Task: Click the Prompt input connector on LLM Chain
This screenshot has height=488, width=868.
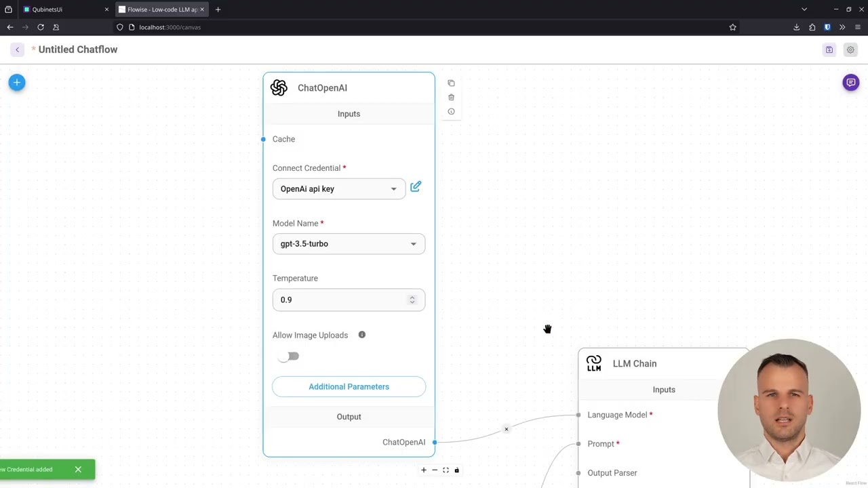Action: 578,444
